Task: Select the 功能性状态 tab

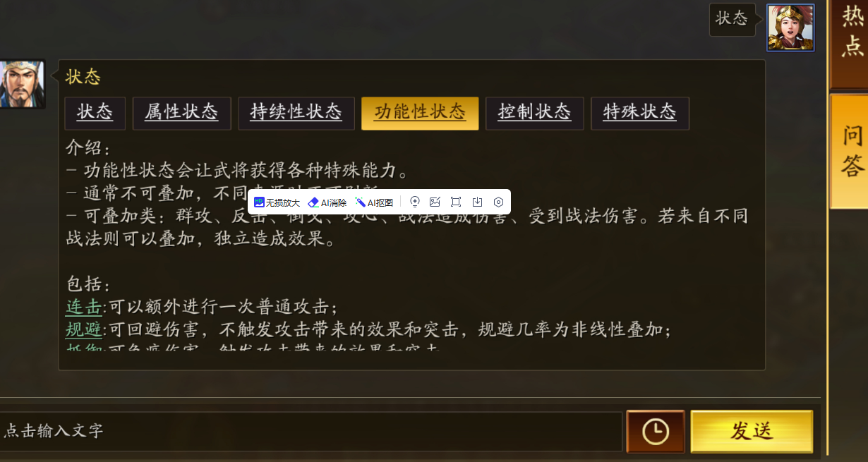Action: click(420, 113)
